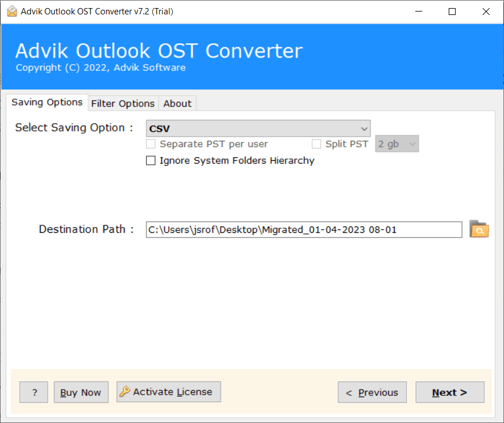Click into the Destination Path field
504x423 pixels.
pos(304,230)
